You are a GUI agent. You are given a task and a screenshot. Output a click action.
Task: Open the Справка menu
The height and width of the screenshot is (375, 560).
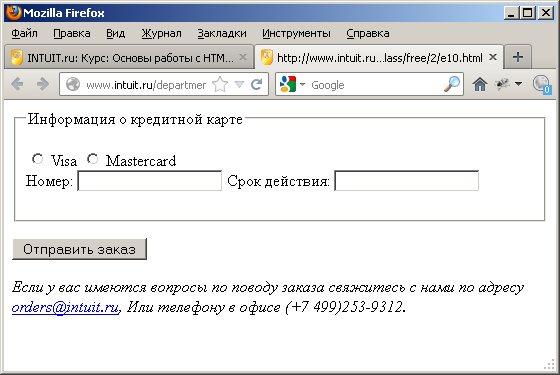[368, 33]
